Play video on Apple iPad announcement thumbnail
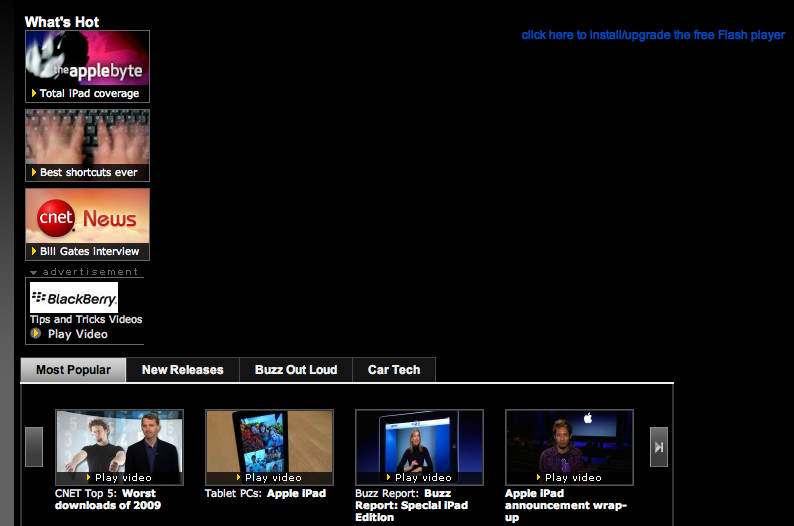The image size is (794, 526). 569,477
